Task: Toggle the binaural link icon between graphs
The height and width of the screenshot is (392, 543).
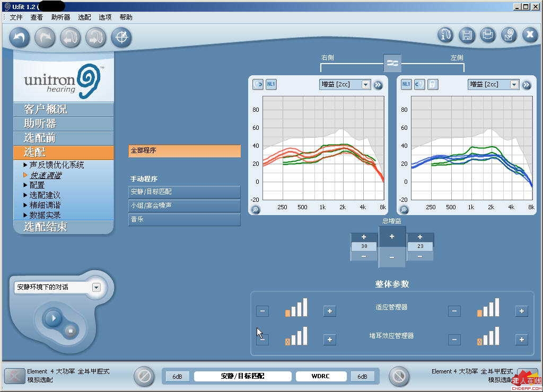Action: pos(392,63)
